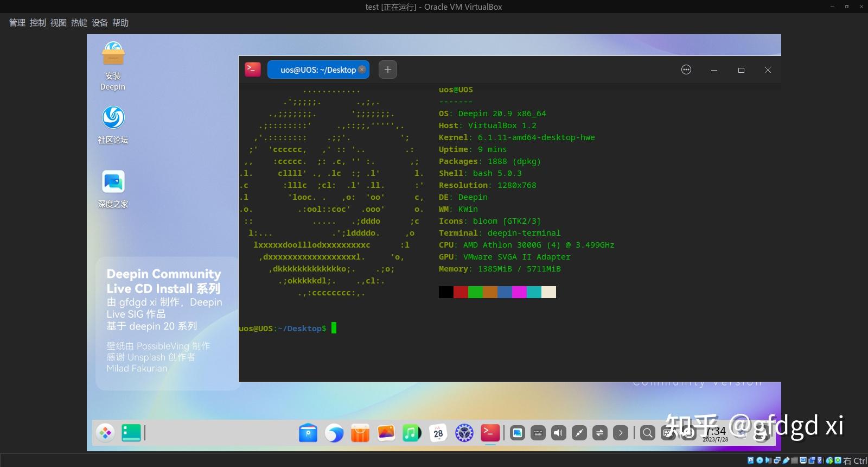Click the 'Kernel: 6.1.11-amd64-desktop-hwe' line
Image resolution: width=868 pixels, height=467 pixels.
[x=517, y=137]
